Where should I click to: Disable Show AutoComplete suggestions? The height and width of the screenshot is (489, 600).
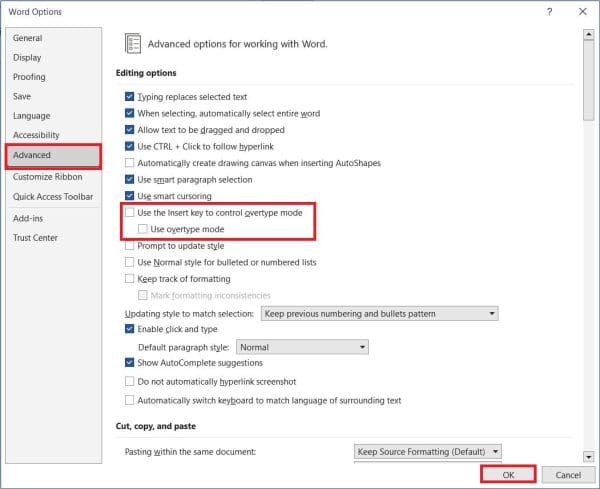click(130, 363)
